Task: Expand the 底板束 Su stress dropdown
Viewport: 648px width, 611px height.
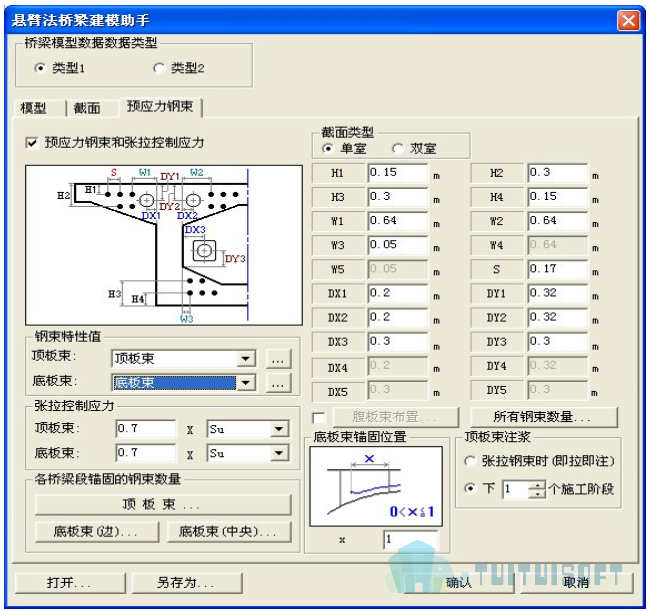Action: 279,453
